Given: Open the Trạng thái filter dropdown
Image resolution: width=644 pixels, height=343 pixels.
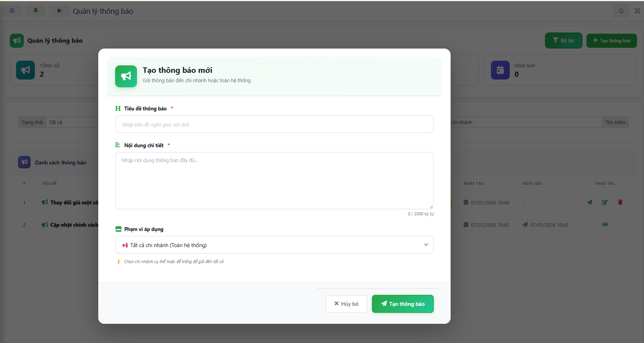Looking at the screenshot, I should 72,122.
